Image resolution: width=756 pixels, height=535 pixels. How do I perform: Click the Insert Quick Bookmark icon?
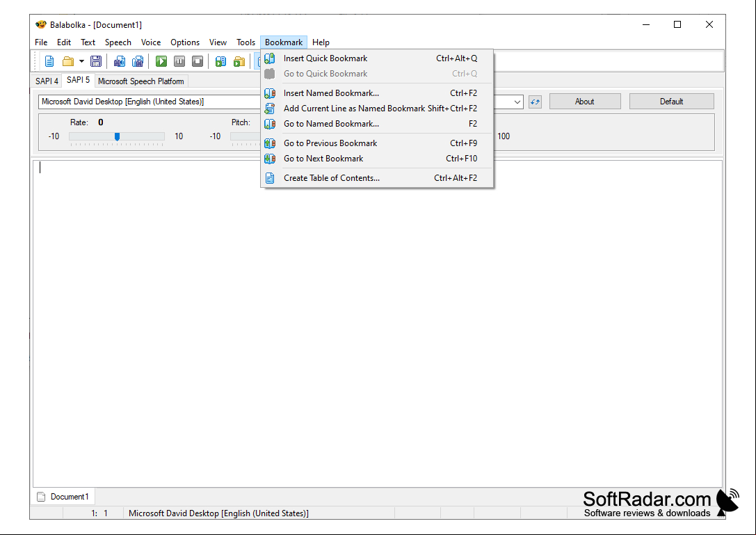point(270,58)
